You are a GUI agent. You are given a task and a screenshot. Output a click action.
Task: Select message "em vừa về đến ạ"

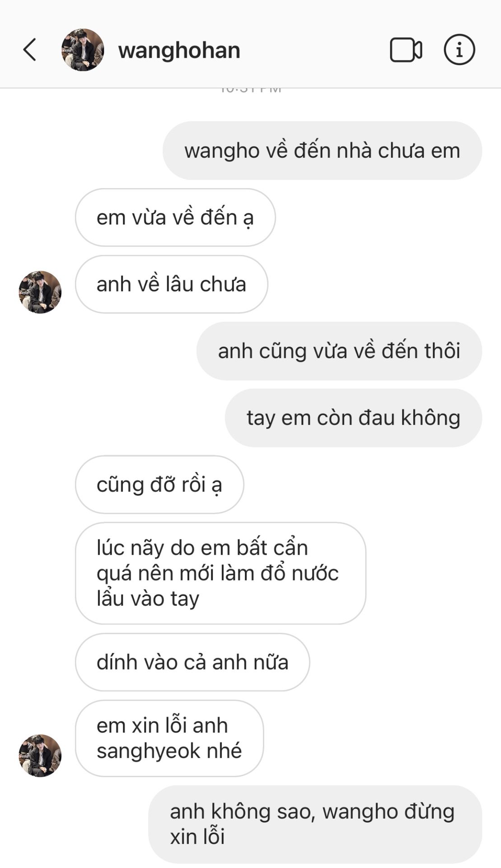(175, 217)
